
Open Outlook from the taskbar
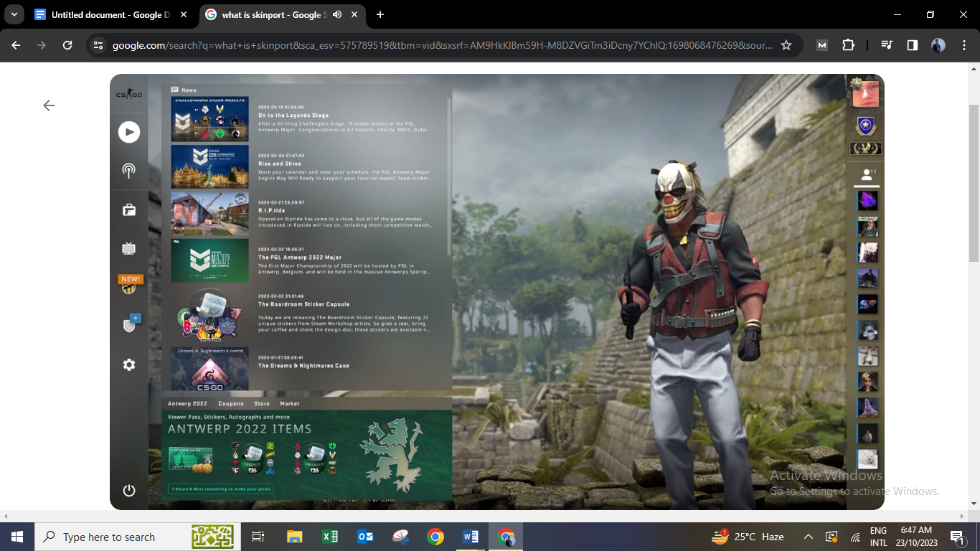click(365, 537)
